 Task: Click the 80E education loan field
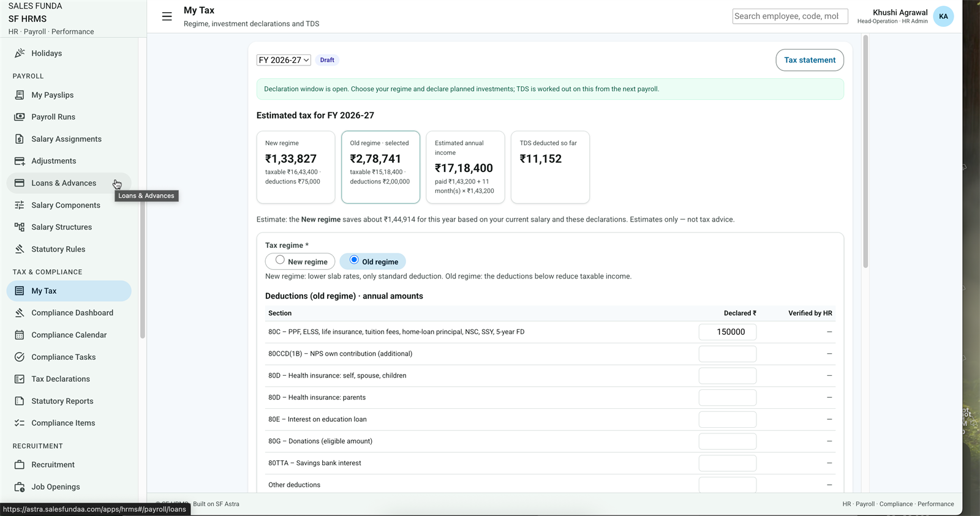[x=728, y=419]
